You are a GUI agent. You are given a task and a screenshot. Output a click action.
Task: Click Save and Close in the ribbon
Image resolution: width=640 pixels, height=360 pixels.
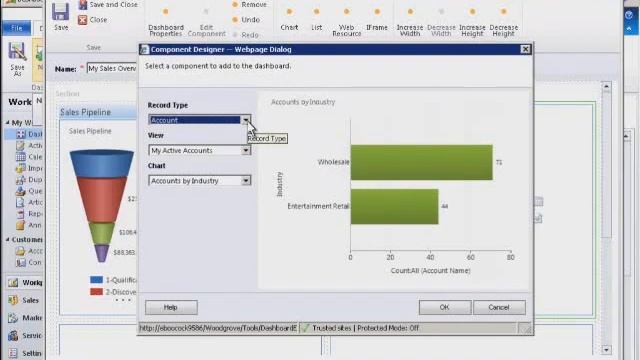pyautogui.click(x=107, y=5)
